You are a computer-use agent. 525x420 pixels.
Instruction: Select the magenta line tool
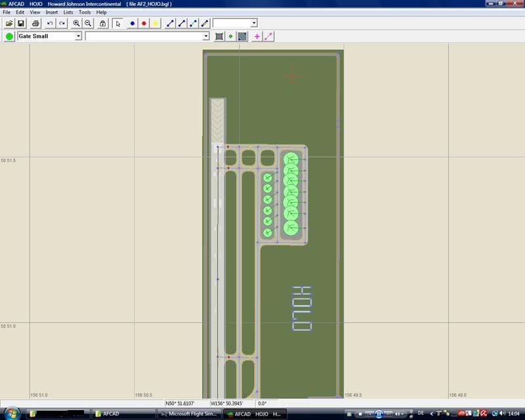click(x=268, y=36)
